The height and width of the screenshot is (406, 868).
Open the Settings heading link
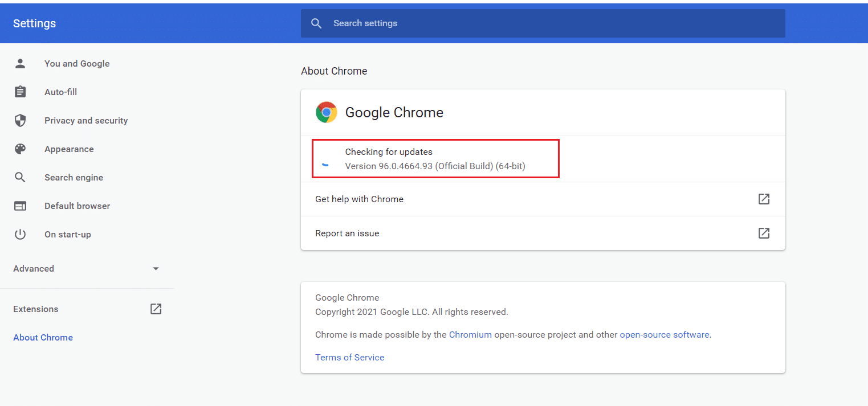(34, 23)
